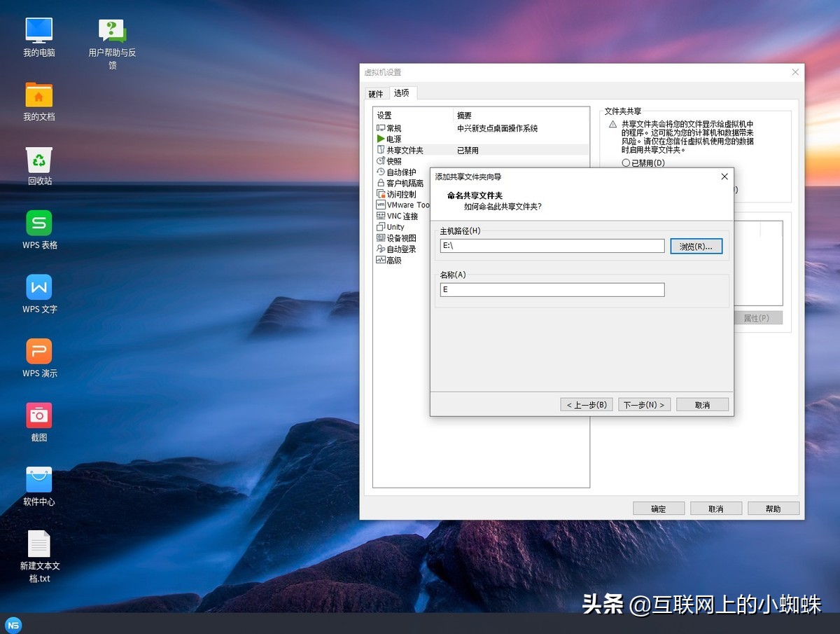Select the 已禁用(D) radio button

[x=627, y=162]
